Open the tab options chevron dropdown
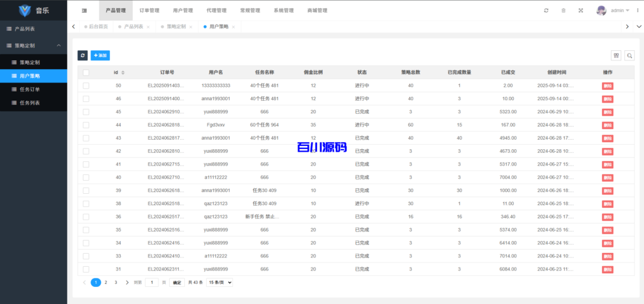The width and height of the screenshot is (644, 304). coord(639,26)
